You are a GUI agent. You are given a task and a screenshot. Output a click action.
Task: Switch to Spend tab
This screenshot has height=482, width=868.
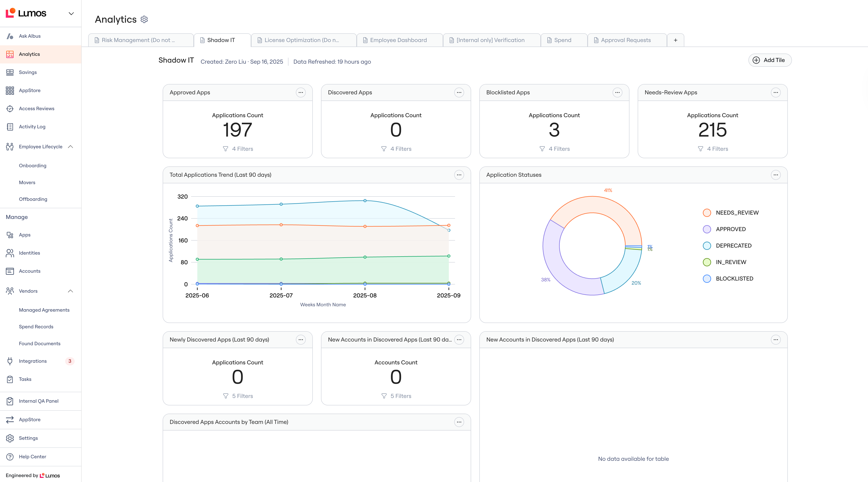(x=564, y=40)
